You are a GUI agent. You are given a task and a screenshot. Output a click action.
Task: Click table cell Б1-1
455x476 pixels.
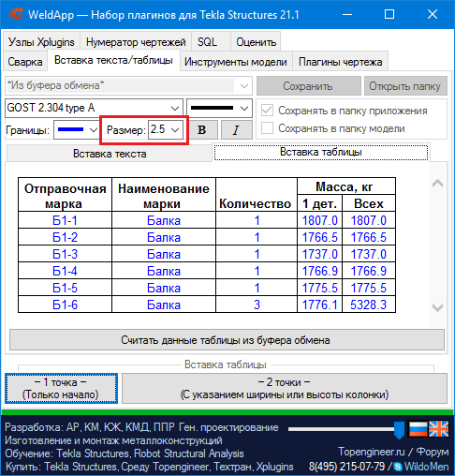[65, 220]
